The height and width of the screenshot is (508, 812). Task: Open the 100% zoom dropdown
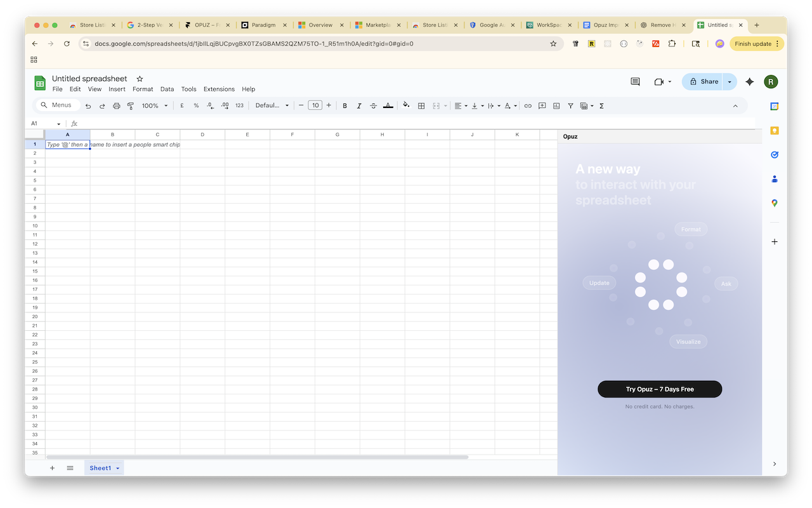tap(155, 105)
